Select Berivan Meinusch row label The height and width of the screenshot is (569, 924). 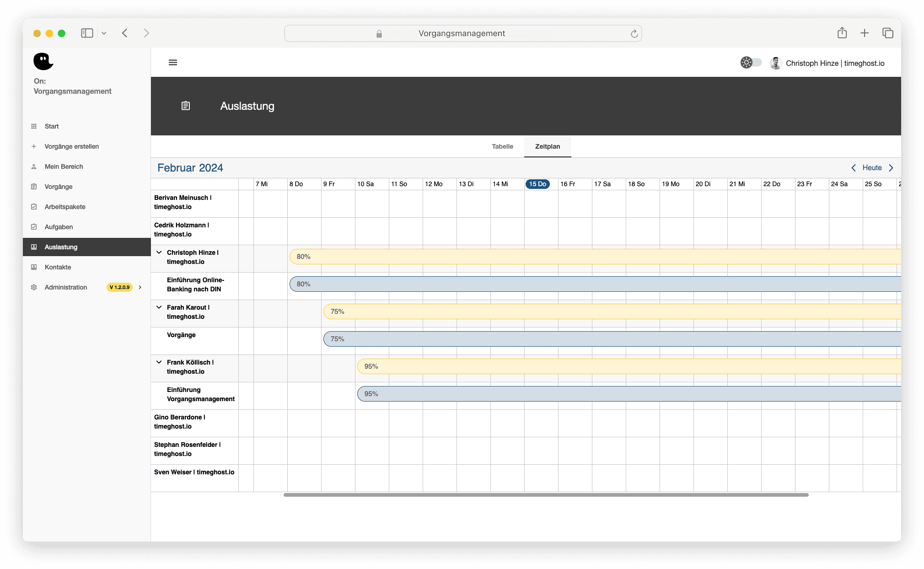tap(183, 202)
